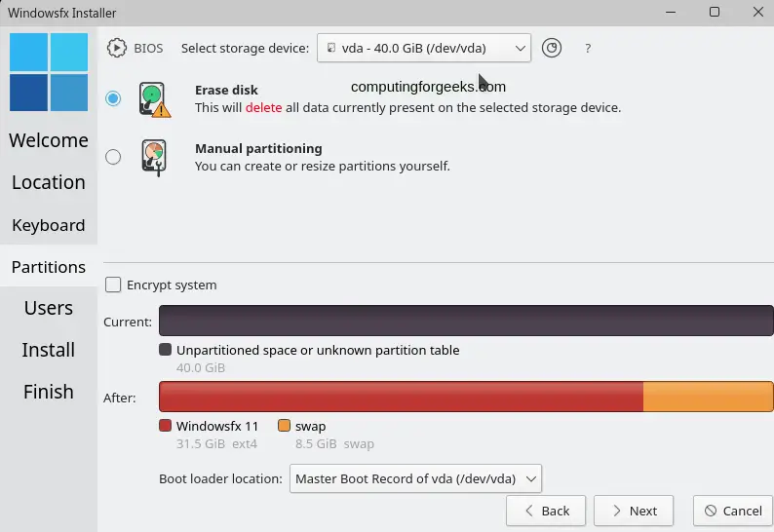This screenshot has height=532, width=774.
Task: Click the red Windowsfx partition in After bar
Action: pos(401,397)
